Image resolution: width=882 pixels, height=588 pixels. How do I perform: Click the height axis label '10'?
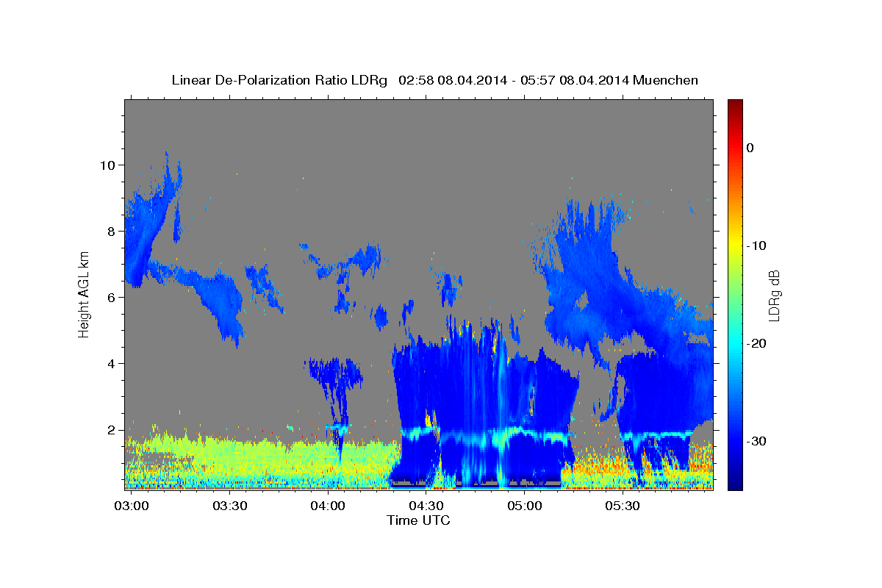[x=110, y=165]
